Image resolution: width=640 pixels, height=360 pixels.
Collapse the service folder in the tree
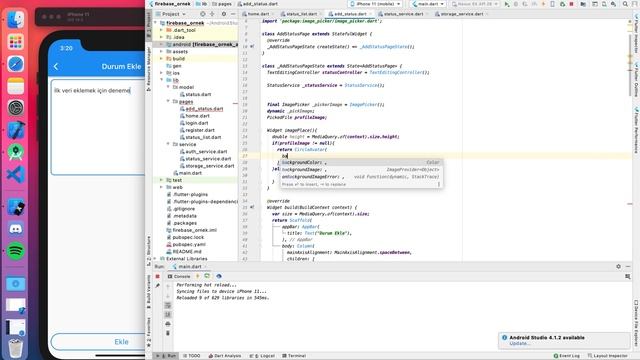[x=168, y=144]
